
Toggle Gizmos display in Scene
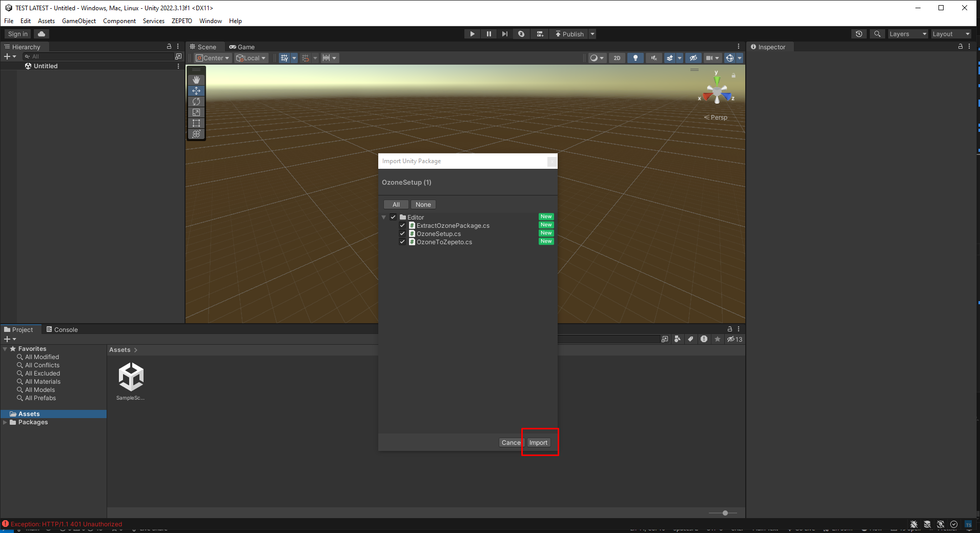tap(730, 58)
